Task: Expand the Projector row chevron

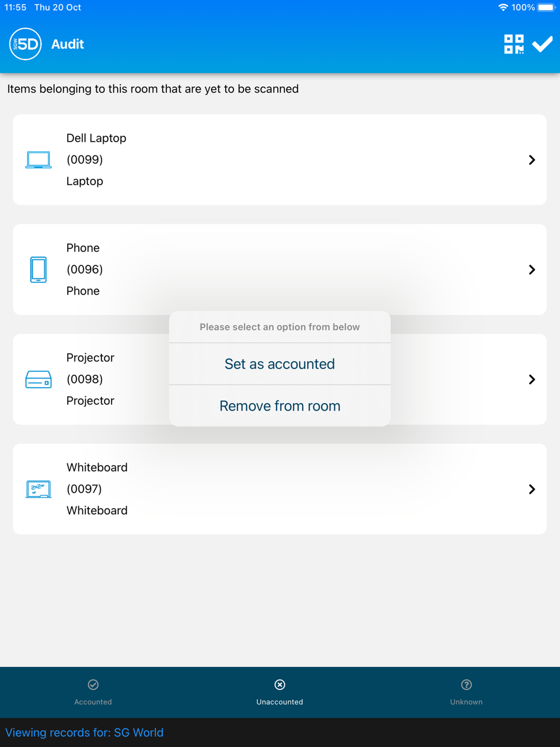Action: click(x=532, y=379)
